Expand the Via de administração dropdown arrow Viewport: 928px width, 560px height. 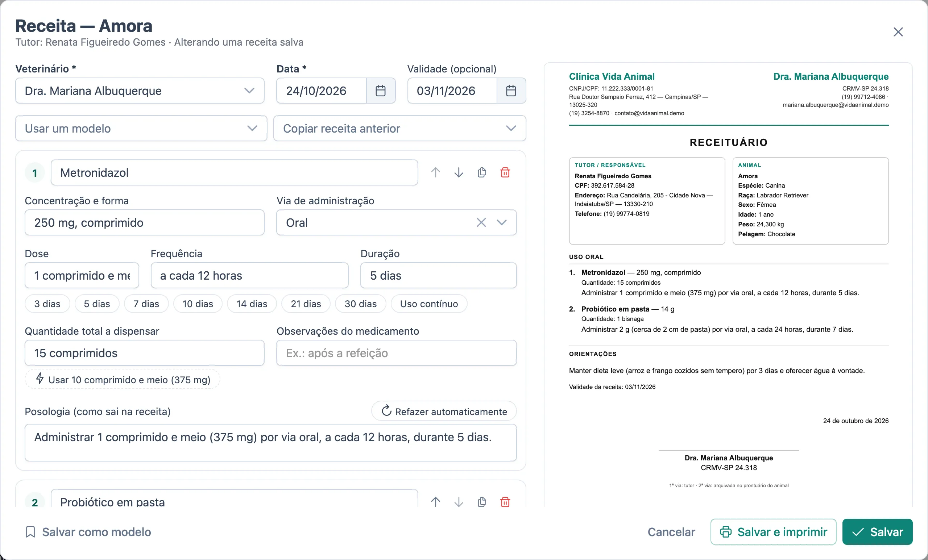(501, 222)
